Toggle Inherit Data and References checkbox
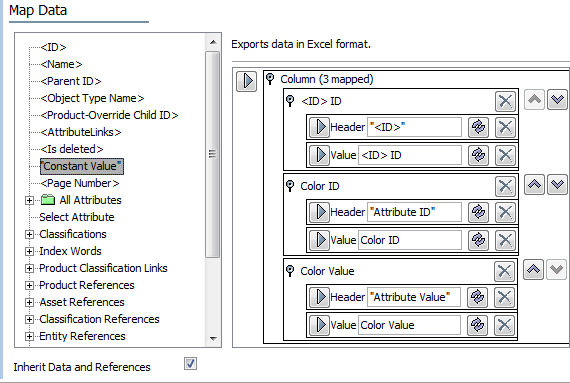The width and height of the screenshot is (570, 383). click(x=190, y=364)
